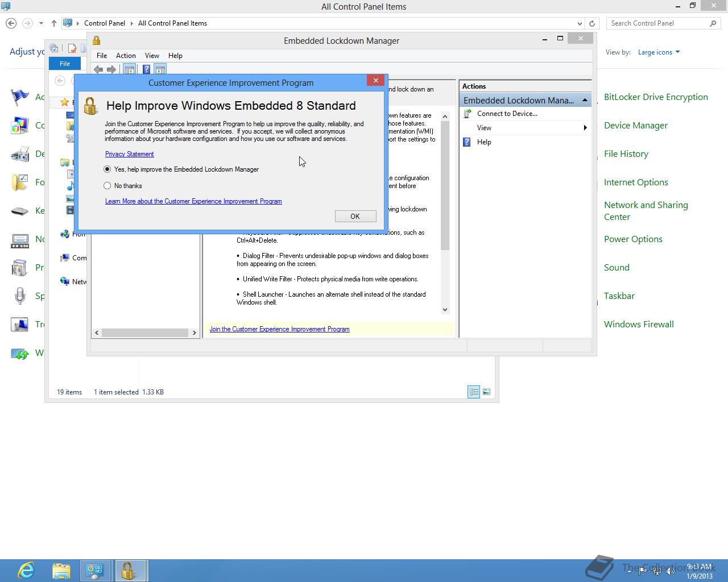The image size is (728, 582).
Task: Open the Privacy Statement link
Action: (129, 154)
